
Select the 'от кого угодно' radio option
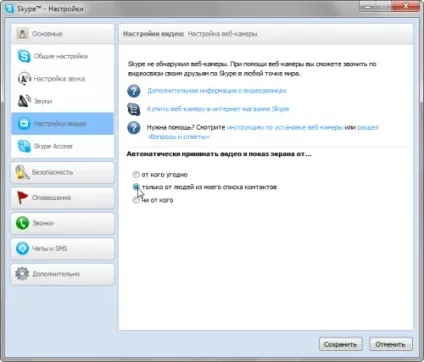point(136,174)
